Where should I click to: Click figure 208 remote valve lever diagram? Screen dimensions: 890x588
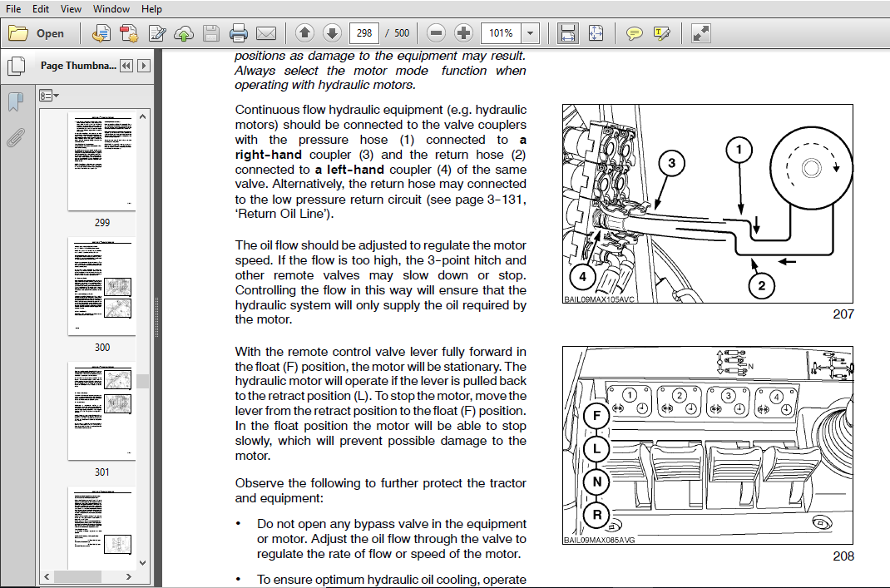click(708, 446)
